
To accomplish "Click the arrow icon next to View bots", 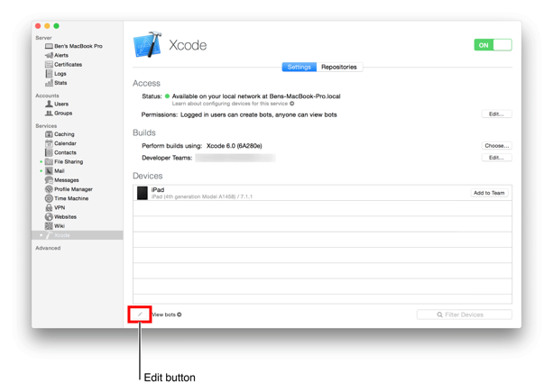I will pos(180,315).
